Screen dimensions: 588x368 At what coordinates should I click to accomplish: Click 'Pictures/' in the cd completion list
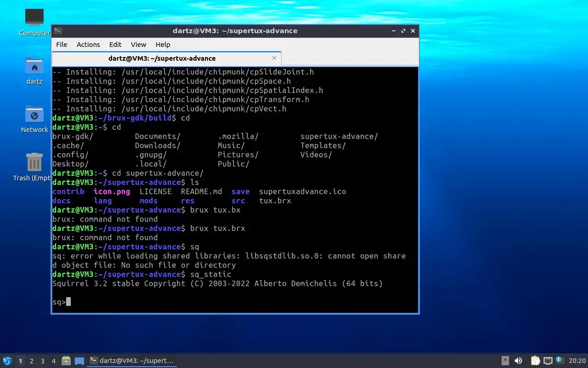pos(238,155)
